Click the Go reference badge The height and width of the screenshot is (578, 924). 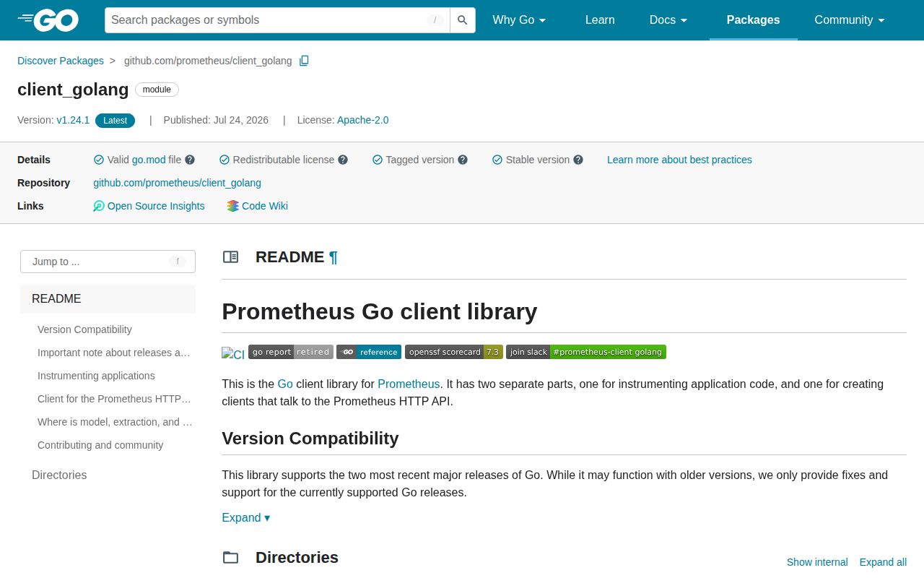pos(369,352)
